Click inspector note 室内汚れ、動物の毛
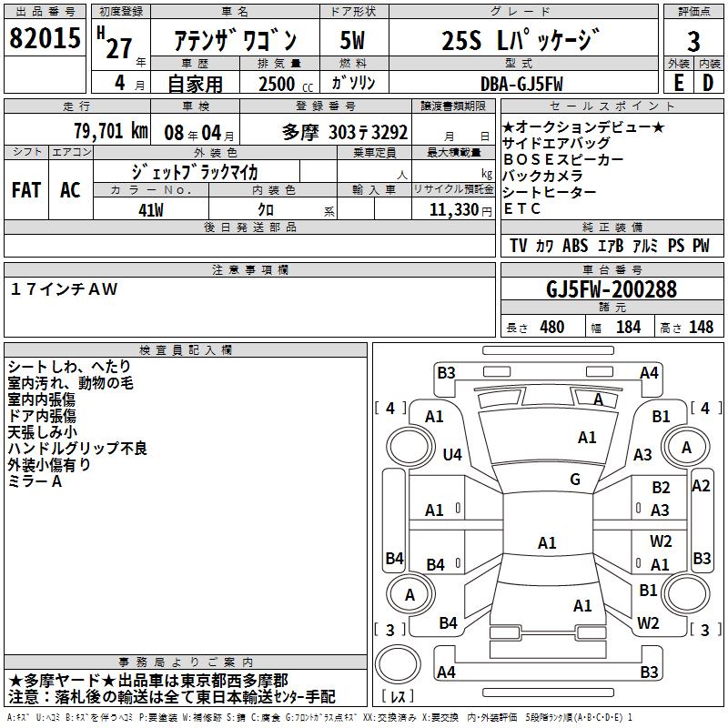Screen dimensions: 728x728 tap(71, 383)
